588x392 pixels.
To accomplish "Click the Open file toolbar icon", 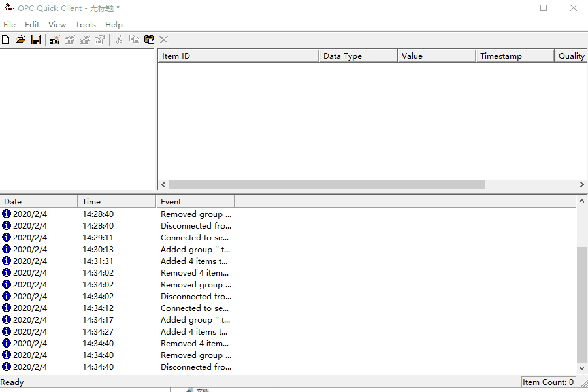I will tap(21, 39).
